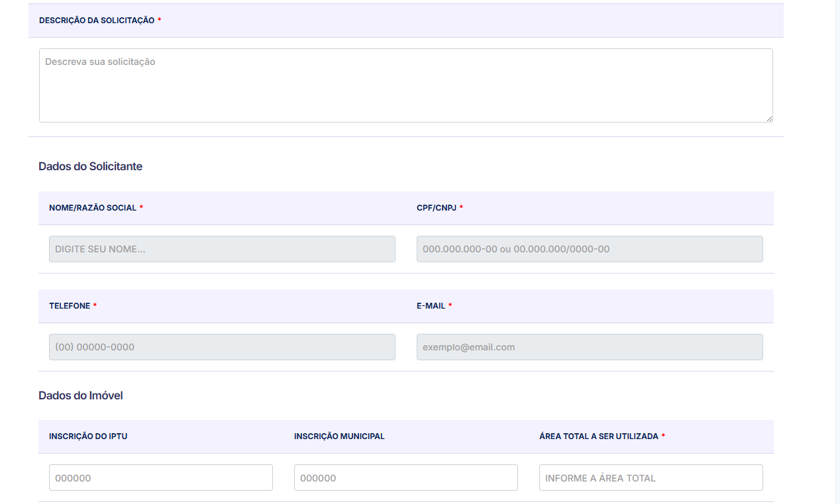Image resolution: width=840 pixels, height=504 pixels.
Task: Select the 'INFORME A ÁREA TOTAL' field
Action: [651, 478]
